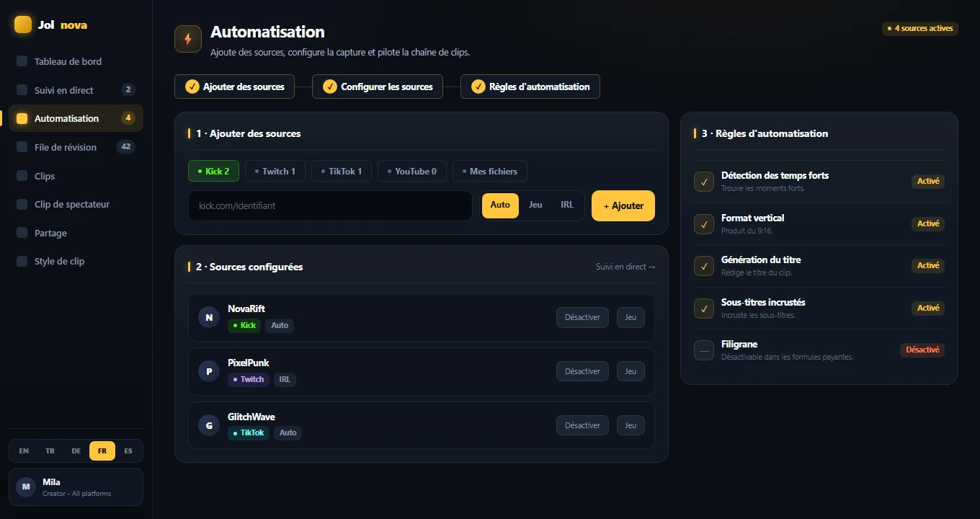The width and height of the screenshot is (980, 519).
Task: Click the + Ajouter button
Action: [623, 205]
